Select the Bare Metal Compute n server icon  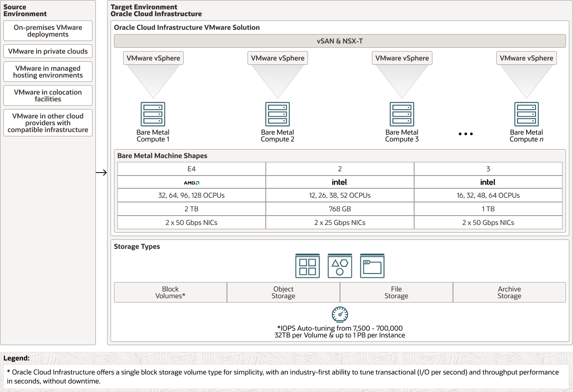point(526,114)
